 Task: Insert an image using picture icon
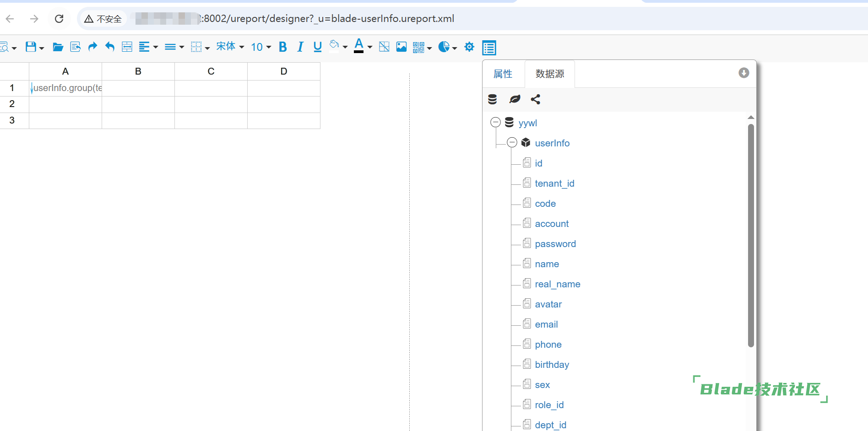pos(401,47)
